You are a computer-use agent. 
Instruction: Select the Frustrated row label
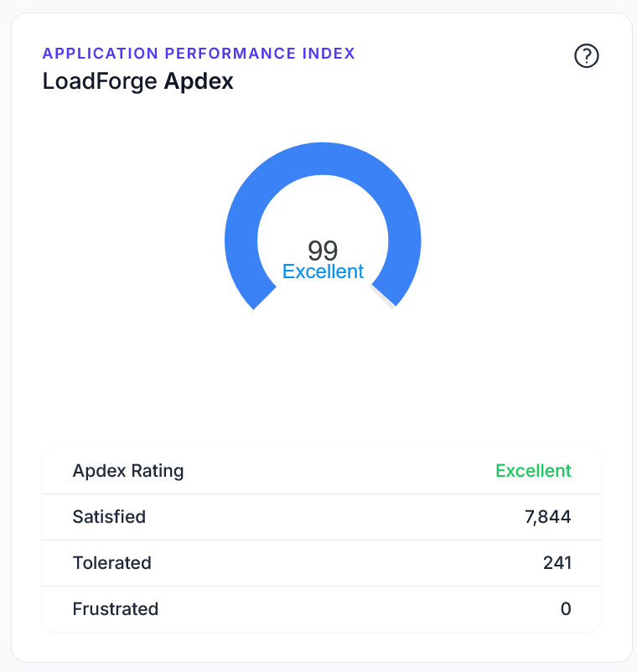116,608
